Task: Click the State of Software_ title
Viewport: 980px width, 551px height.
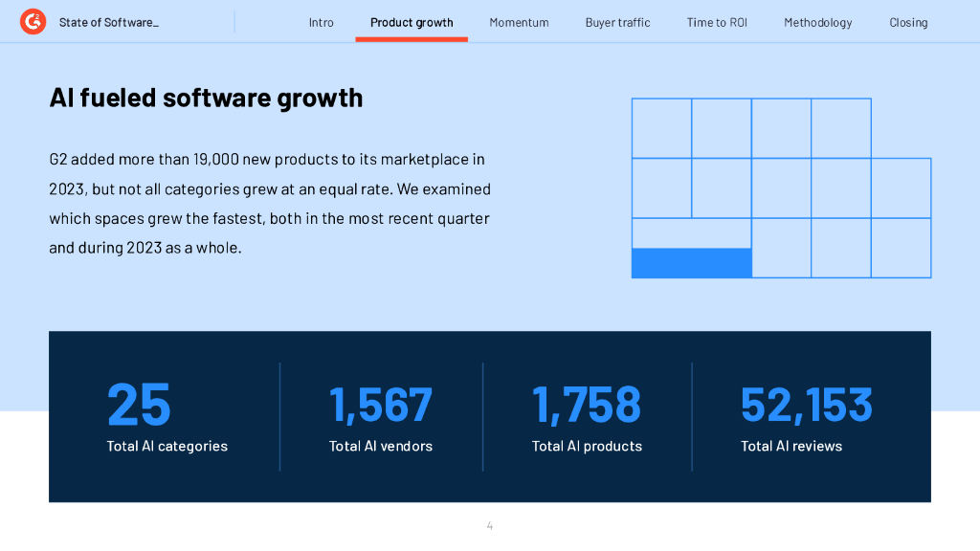Action: pyautogui.click(x=109, y=23)
